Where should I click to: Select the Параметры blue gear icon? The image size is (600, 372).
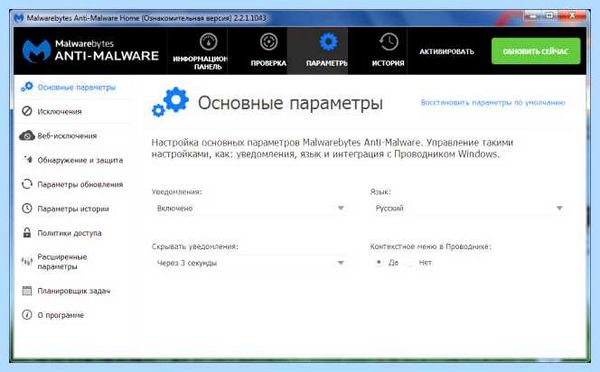(x=328, y=41)
